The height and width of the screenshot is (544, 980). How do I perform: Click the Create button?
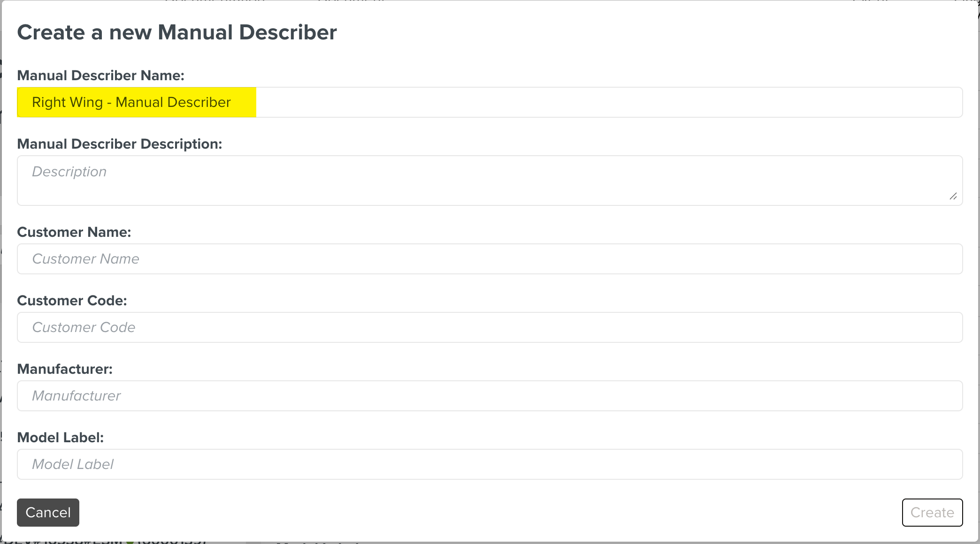[932, 513]
